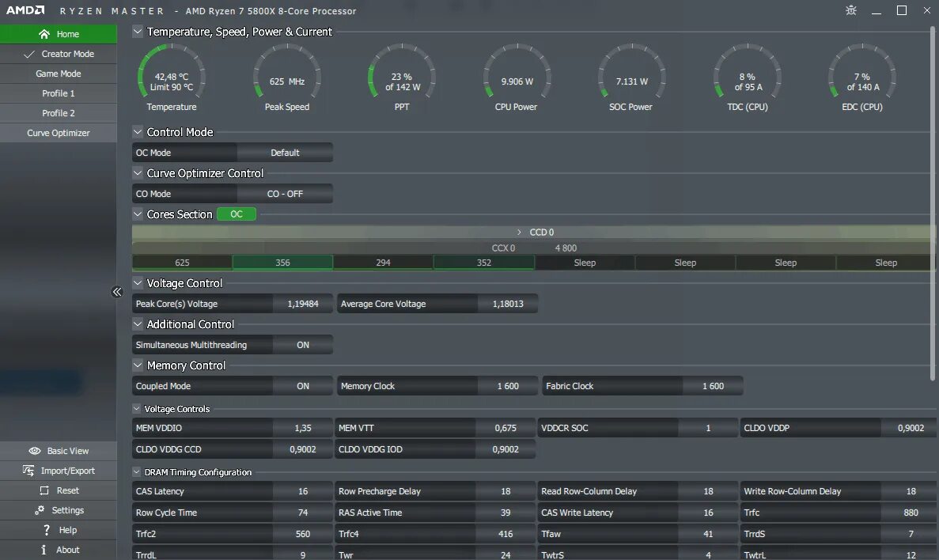This screenshot has height=560, width=939.
Task: Click the Peak Speed gauge
Action: (x=287, y=78)
